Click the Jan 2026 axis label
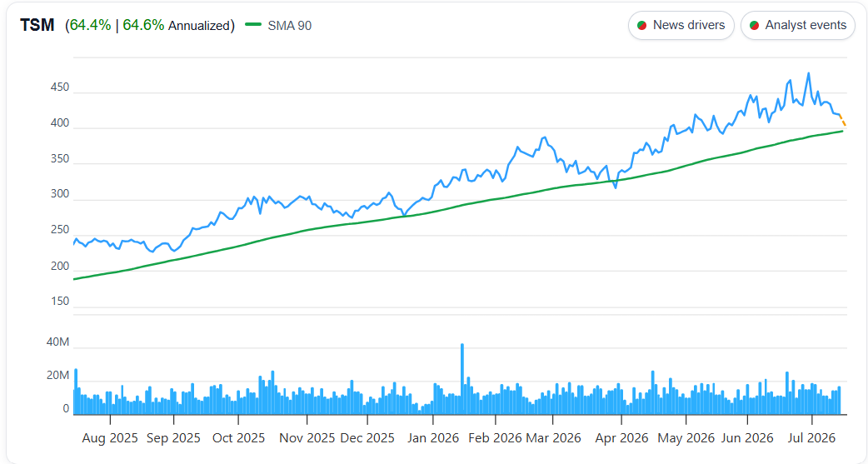Screen dimensions: 868x464 [x=433, y=438]
